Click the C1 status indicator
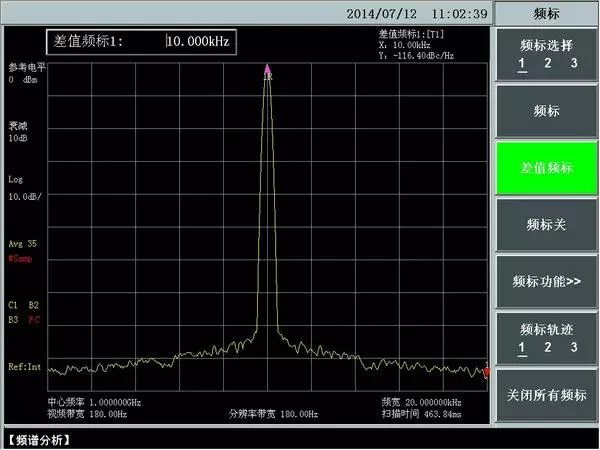This screenshot has height=450, width=600. click(13, 305)
